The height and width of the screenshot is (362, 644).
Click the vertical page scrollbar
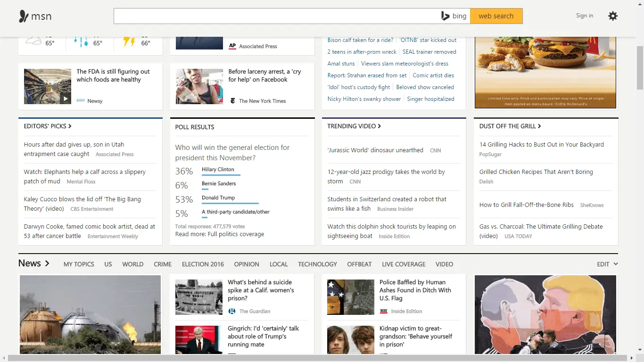click(640, 67)
